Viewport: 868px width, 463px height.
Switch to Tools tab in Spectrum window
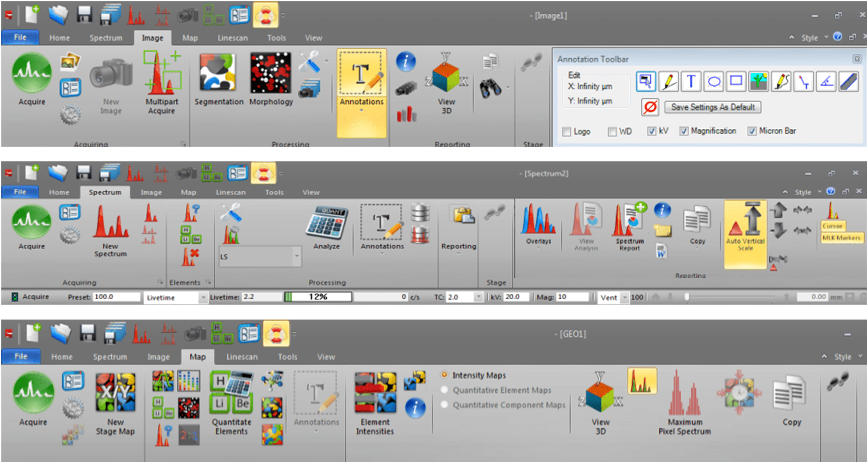pyautogui.click(x=274, y=192)
